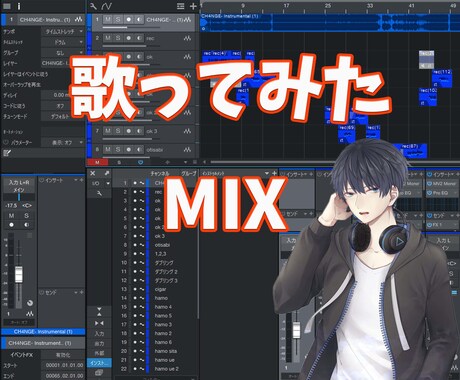Viewport: 460px width, 380px height.
Task: Click the 有効化 Event FX button
Action: pyautogui.click(x=63, y=355)
